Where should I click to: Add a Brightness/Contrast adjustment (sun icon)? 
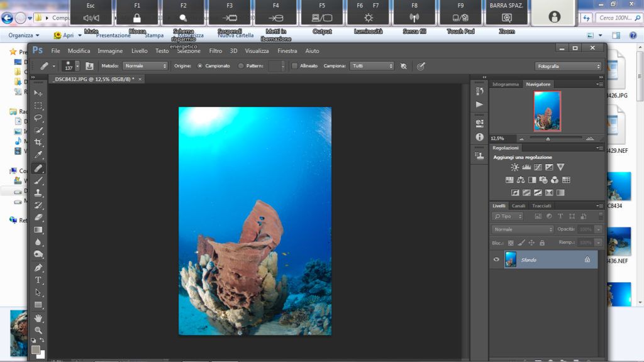click(x=515, y=167)
